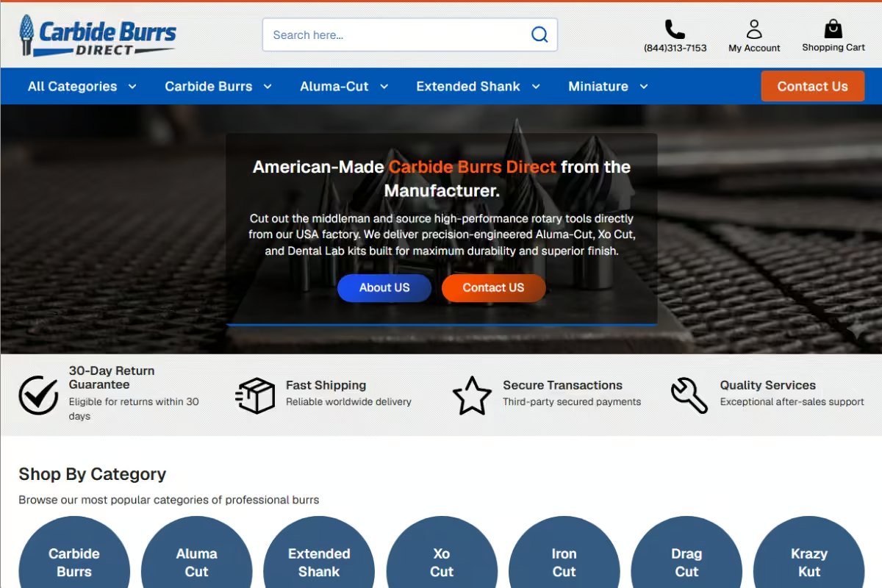Click the Shop By Category heading
Viewport: 882px width, 588px height.
pyautogui.click(x=92, y=474)
